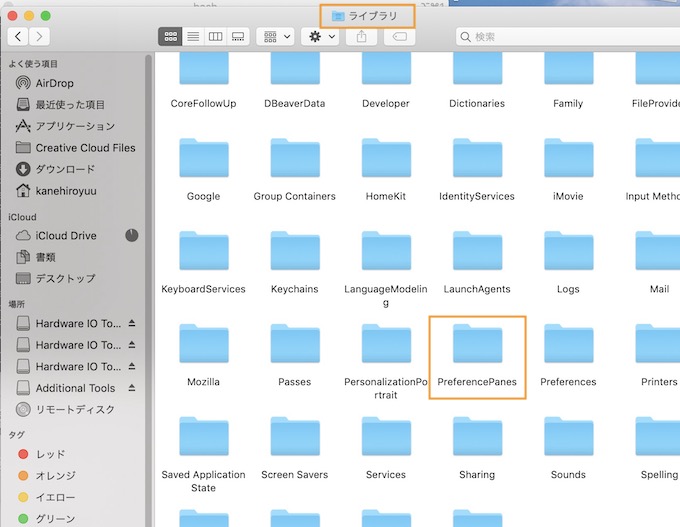Switch to gallery view
Image resolution: width=680 pixels, height=527 pixels.
[x=238, y=36]
